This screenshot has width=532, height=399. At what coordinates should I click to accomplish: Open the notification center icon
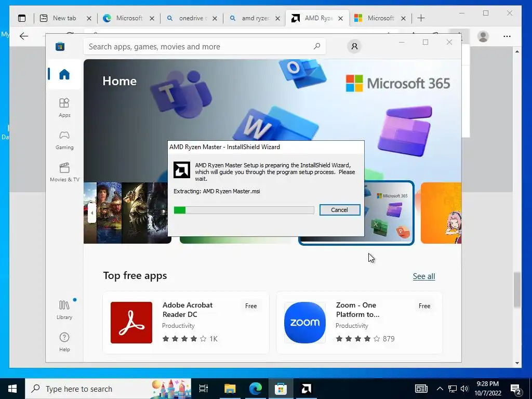click(x=515, y=389)
